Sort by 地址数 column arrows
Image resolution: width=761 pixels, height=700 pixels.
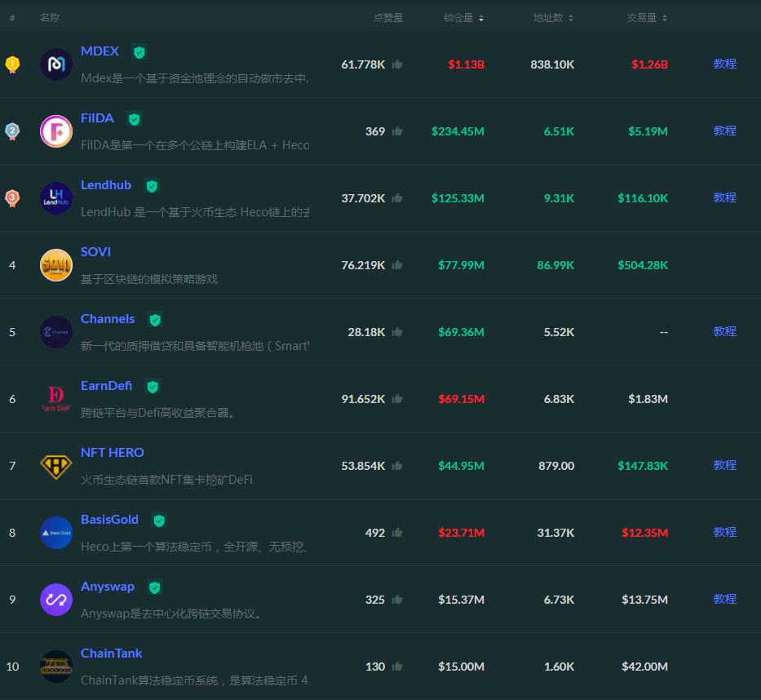coord(571,19)
